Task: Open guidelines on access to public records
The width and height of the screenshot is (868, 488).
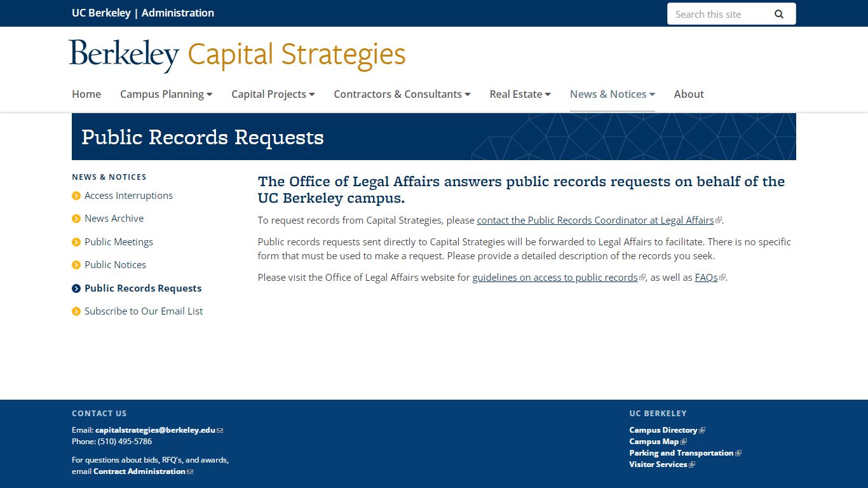Action: [555, 278]
